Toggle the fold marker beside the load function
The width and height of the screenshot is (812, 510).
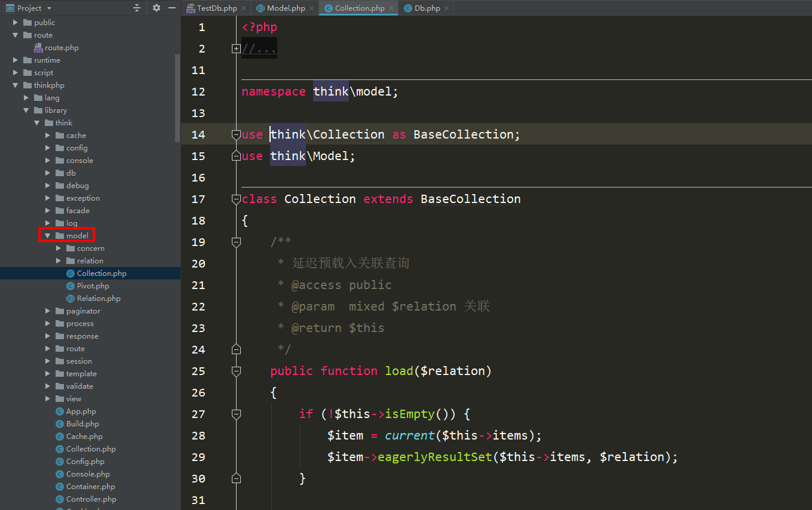pyautogui.click(x=236, y=371)
